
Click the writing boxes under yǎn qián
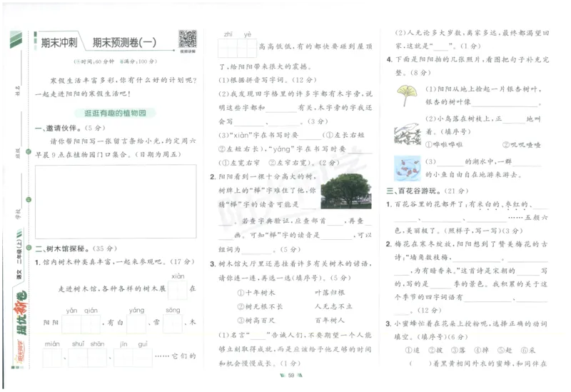(x=81, y=324)
